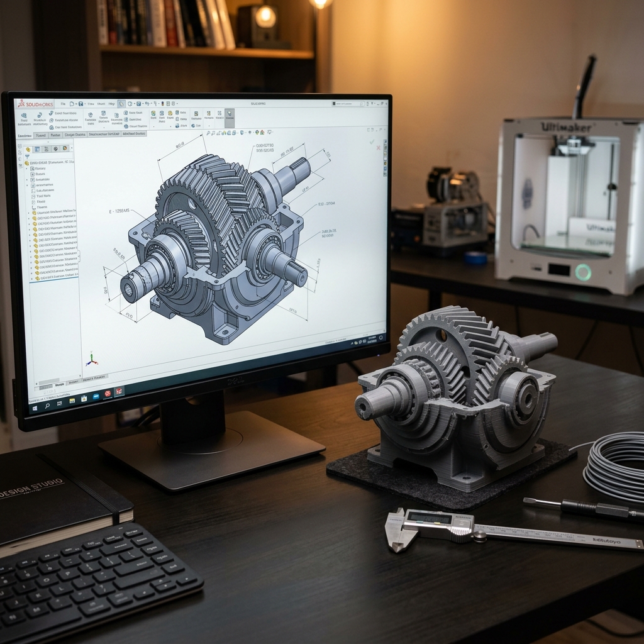Open File Explorer from the Windows taskbar
Image resolution: width=644 pixels, height=644 pixels.
click(x=72, y=401)
